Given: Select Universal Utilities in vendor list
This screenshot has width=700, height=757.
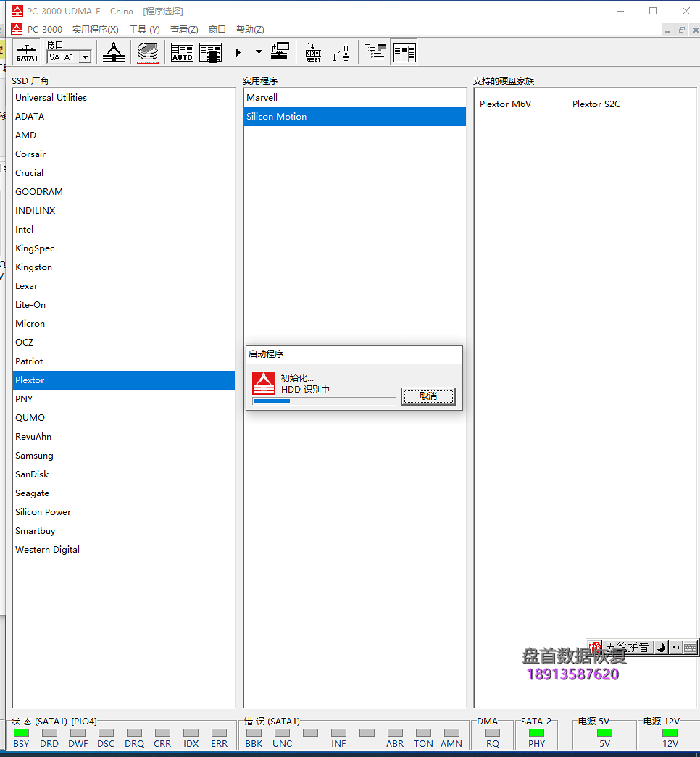Looking at the screenshot, I should [x=124, y=98].
